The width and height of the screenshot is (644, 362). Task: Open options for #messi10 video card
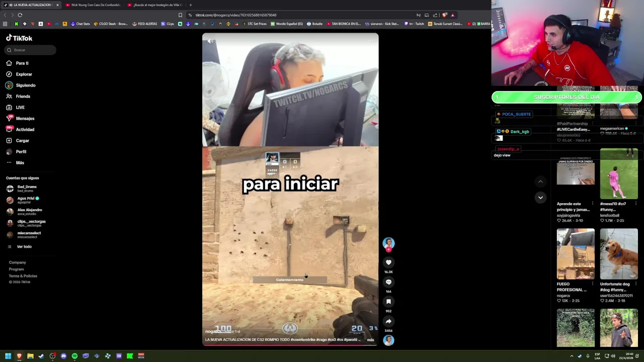(x=636, y=204)
